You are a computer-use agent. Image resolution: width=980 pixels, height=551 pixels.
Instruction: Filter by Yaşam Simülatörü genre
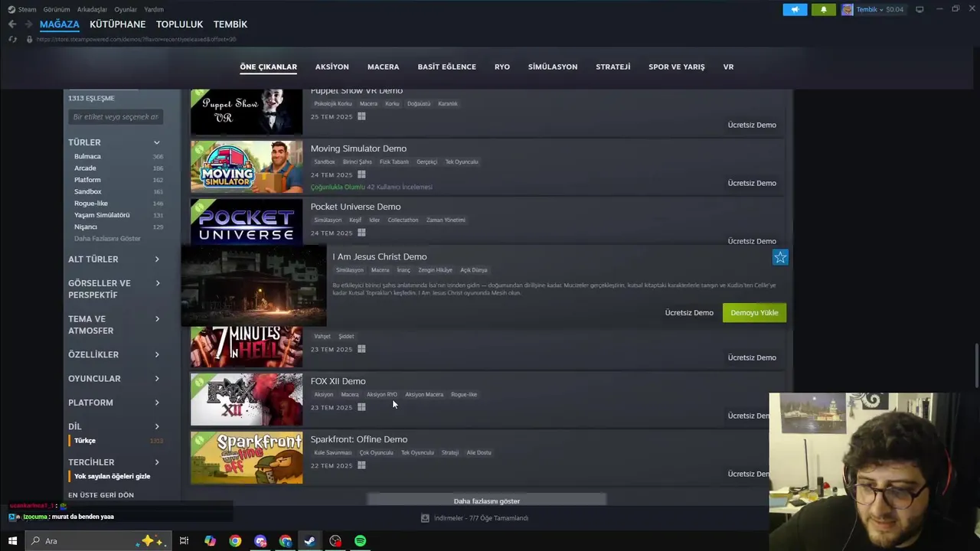pyautogui.click(x=102, y=215)
